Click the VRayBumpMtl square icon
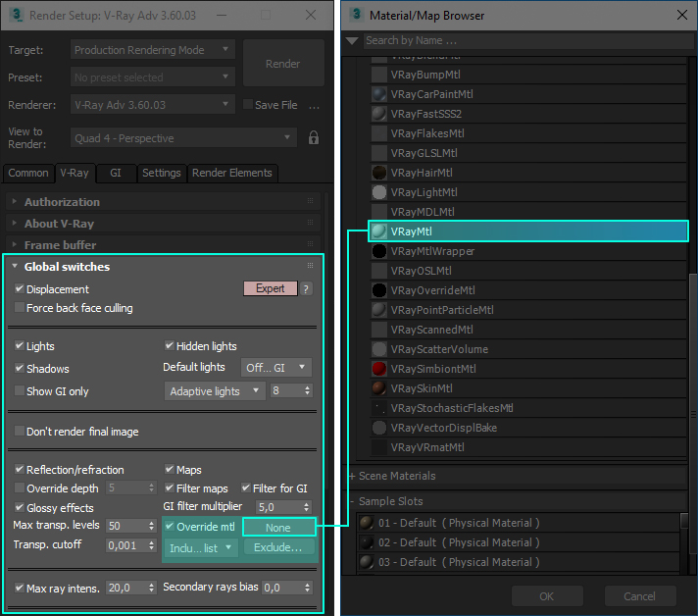Image resolution: width=698 pixels, height=616 pixels. pos(378,75)
